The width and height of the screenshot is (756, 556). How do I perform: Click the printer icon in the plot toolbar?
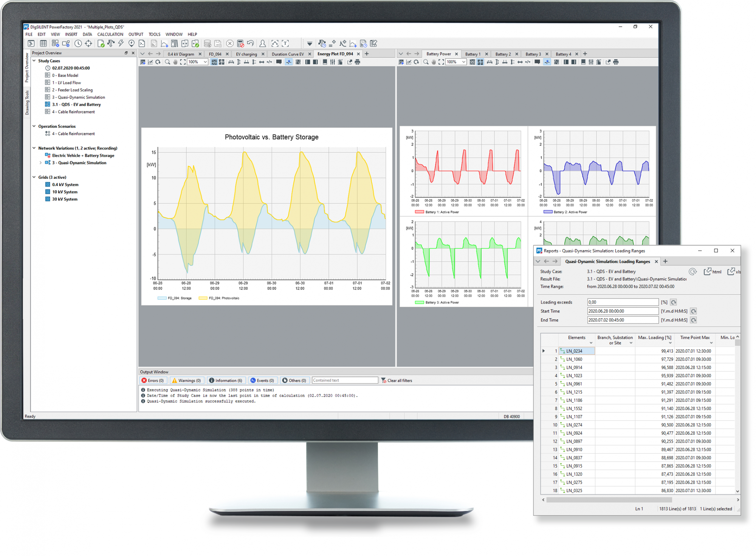tap(358, 62)
